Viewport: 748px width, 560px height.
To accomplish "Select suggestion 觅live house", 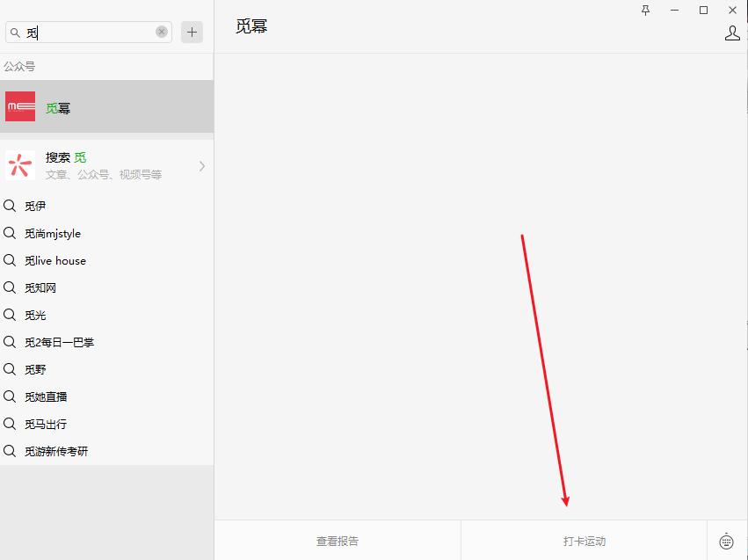I will click(107, 260).
